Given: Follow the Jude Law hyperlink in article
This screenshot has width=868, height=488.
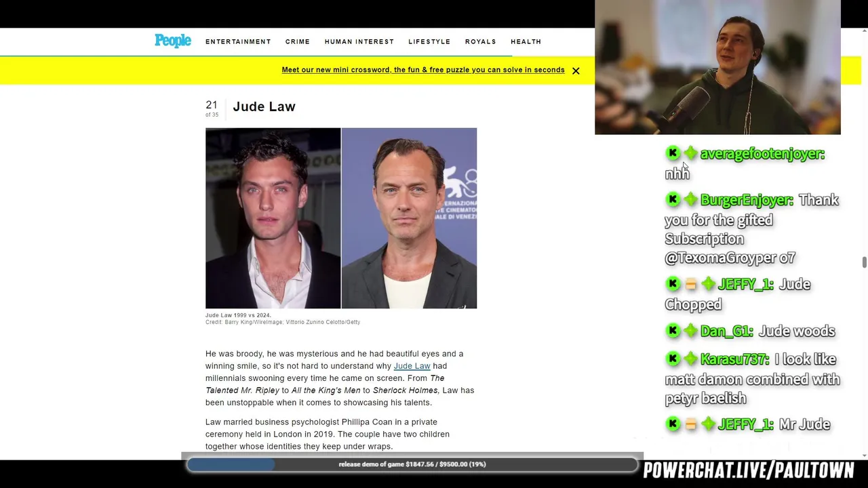Looking at the screenshot, I should click(412, 366).
